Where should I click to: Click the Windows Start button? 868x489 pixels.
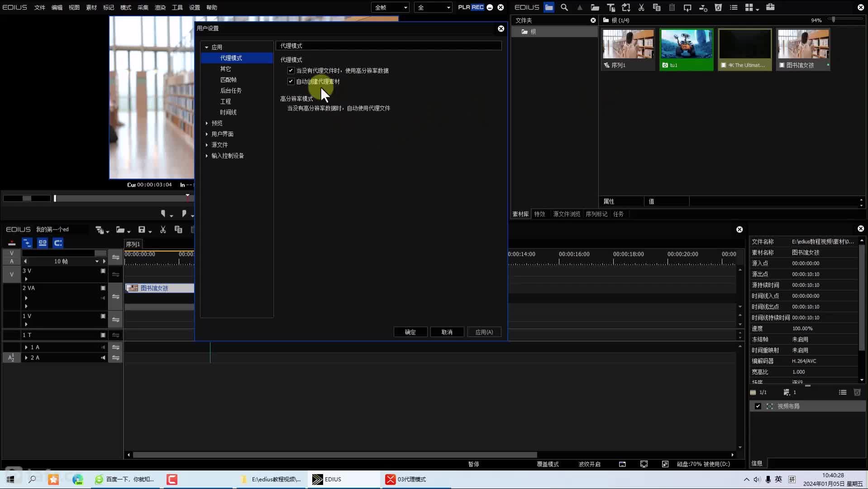[10, 479]
